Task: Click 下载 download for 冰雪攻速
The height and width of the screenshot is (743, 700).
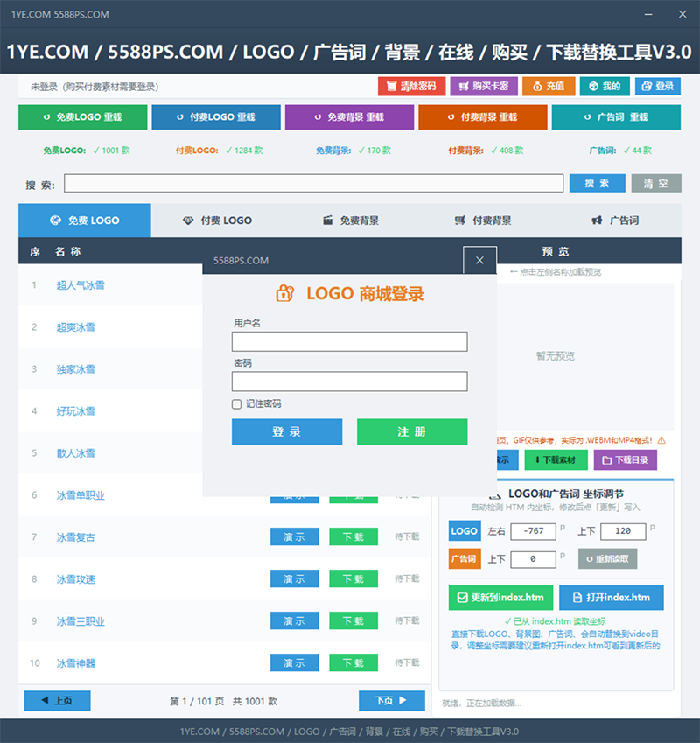Action: [353, 578]
